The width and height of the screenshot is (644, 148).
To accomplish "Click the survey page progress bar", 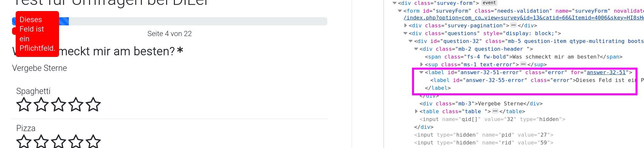I will (196, 21).
